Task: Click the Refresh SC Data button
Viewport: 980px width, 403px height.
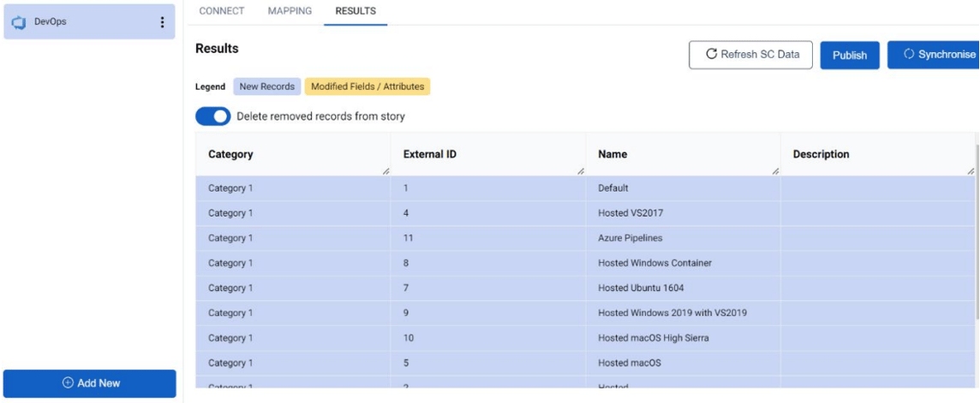Action: pyautogui.click(x=751, y=55)
